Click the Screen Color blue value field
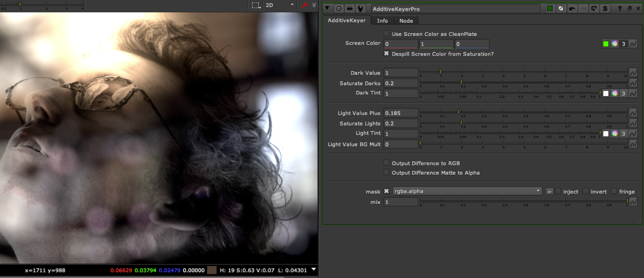This screenshot has width=644, height=278. 472,44
